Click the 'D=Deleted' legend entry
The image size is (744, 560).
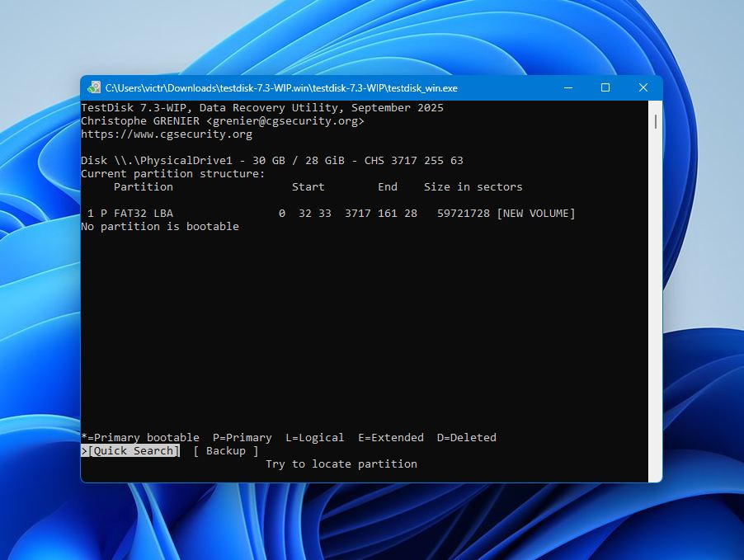(466, 438)
